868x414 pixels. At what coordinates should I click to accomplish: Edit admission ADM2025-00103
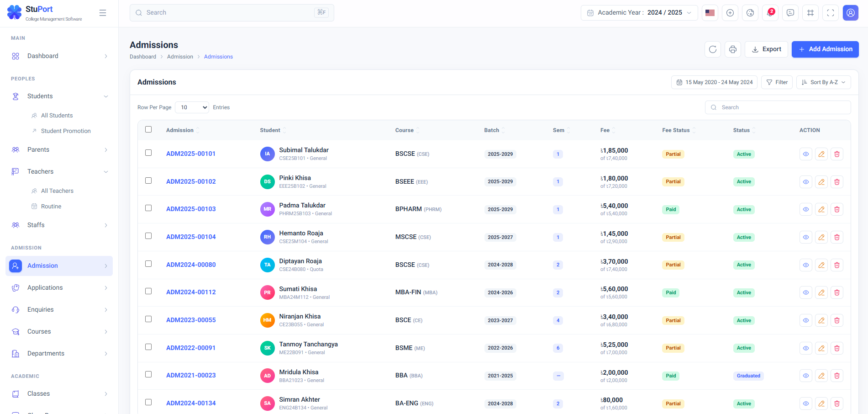click(821, 209)
